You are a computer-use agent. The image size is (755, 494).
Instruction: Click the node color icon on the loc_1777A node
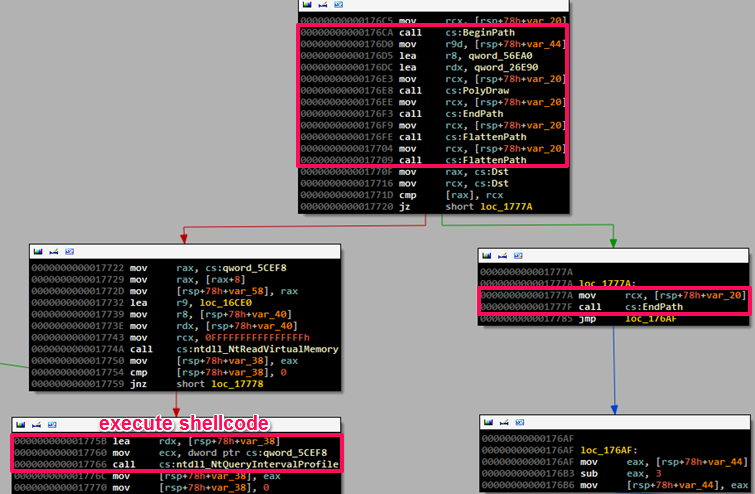tap(487, 257)
